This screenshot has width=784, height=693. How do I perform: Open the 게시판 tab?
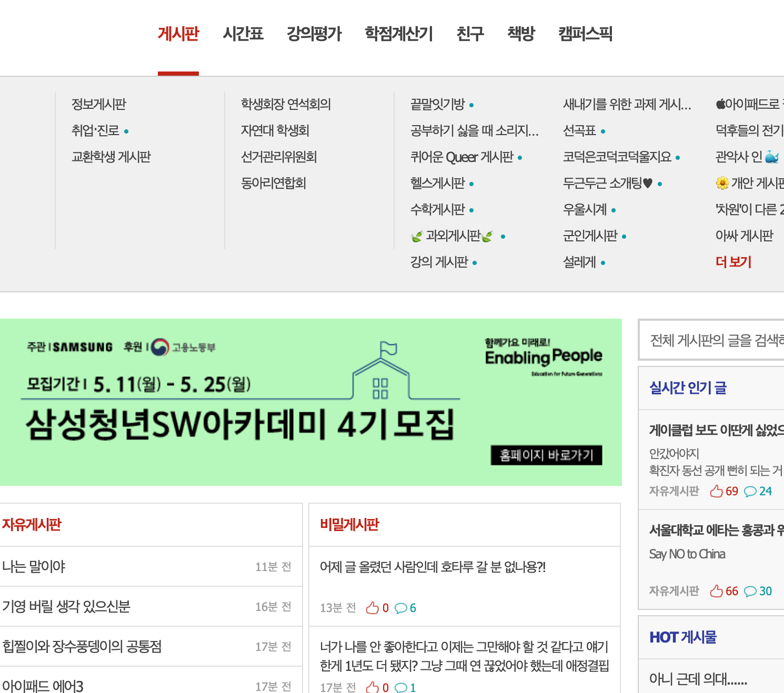[x=178, y=34]
